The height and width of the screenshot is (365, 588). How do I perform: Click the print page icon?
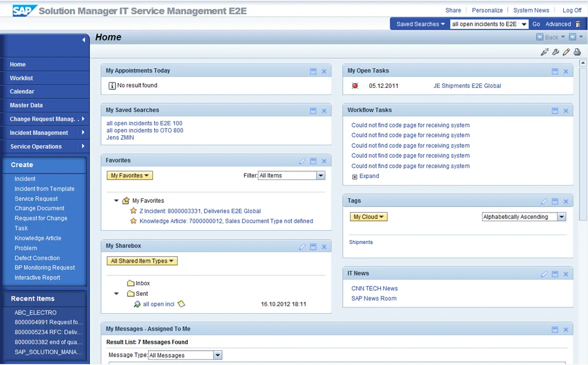(577, 52)
